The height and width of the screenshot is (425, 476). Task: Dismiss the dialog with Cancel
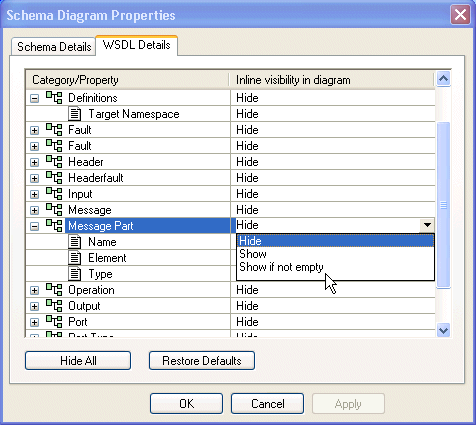268,404
